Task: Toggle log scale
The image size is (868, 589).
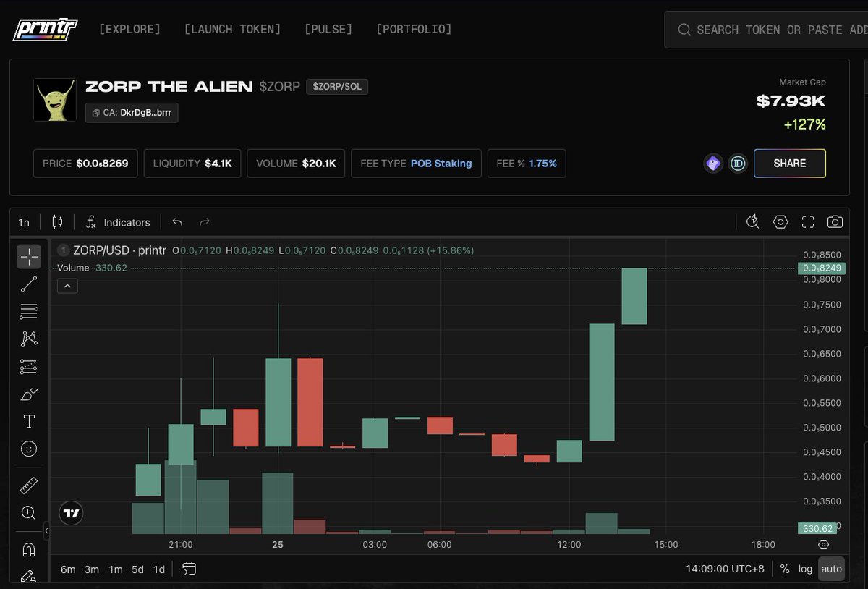Action: [x=806, y=569]
